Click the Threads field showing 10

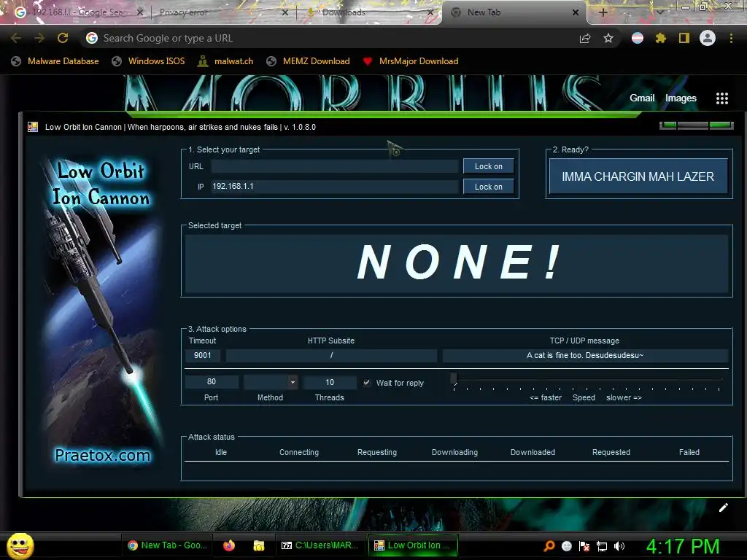click(x=330, y=382)
